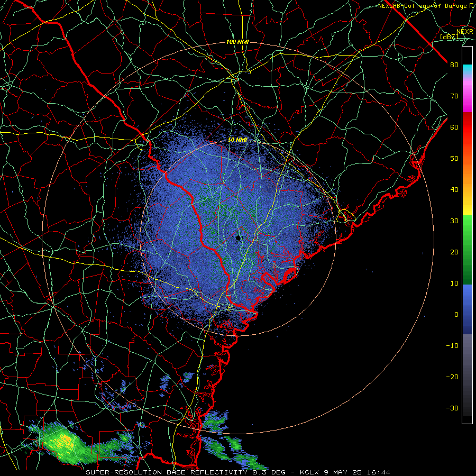Click the 30 value on the dBZ scale
Screen dimensions: 476x476
(x=454, y=221)
